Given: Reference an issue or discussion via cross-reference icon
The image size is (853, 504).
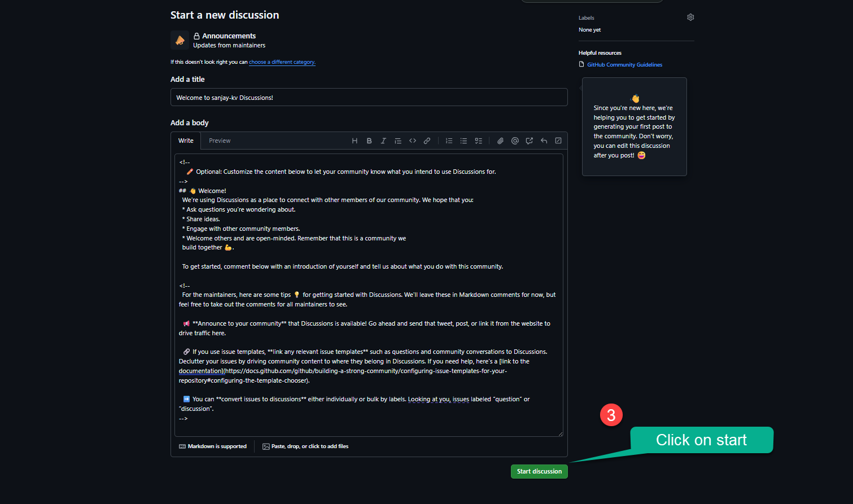Looking at the screenshot, I should click(529, 141).
